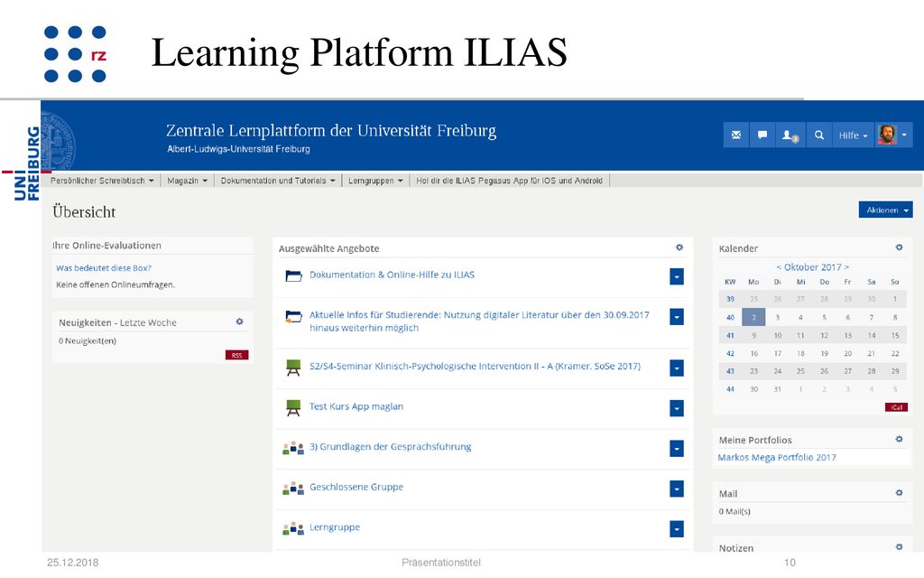Screen dimensions: 924x578
Task: Open the mail envelope icon in header
Action: pyautogui.click(x=736, y=135)
